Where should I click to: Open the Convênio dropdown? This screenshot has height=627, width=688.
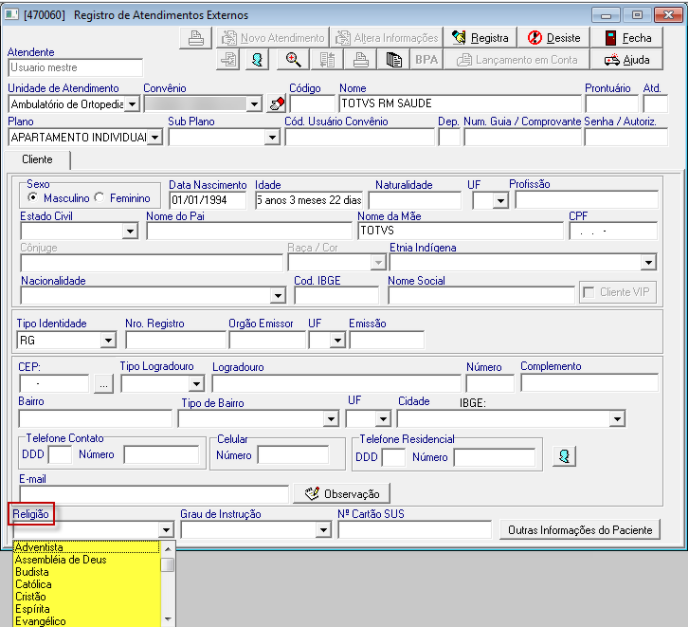254,104
